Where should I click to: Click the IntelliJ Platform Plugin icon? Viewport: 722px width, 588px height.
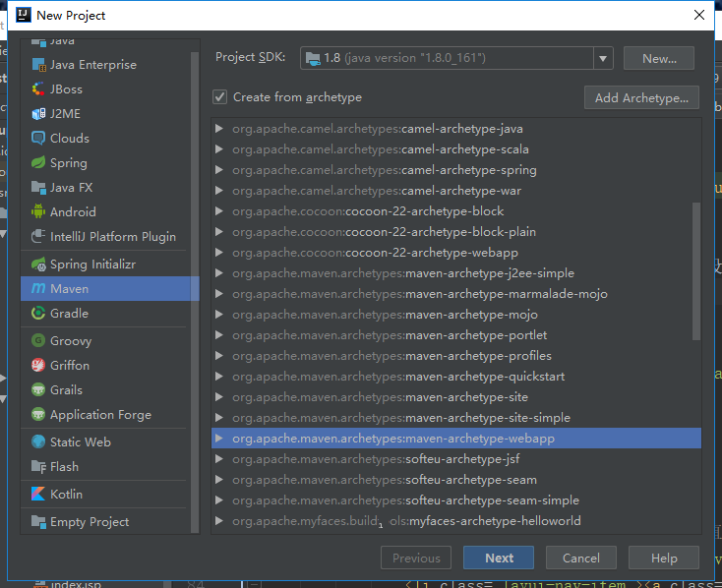pos(38,237)
